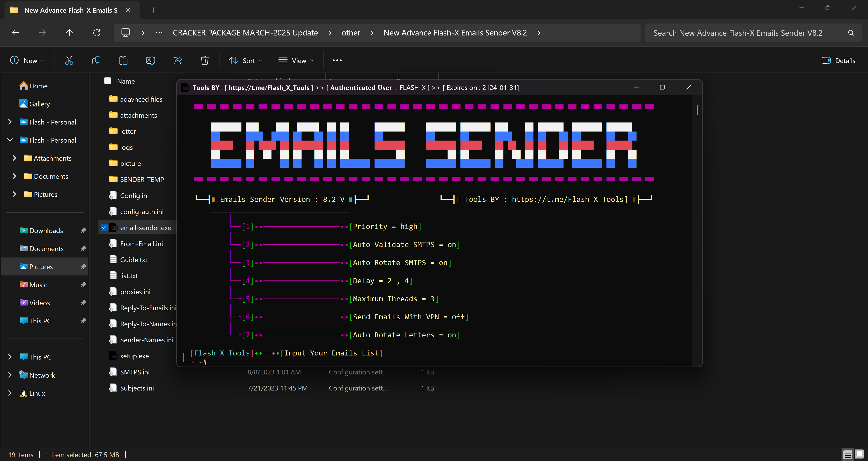Viewport: 868px width, 461px height.
Task: Select all items with the Name column checkbox
Action: (108, 80)
